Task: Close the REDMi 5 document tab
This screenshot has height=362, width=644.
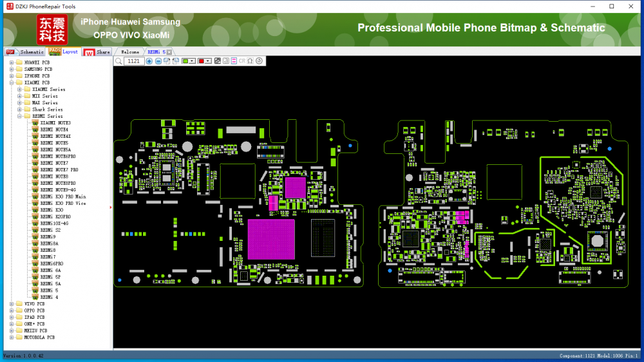Action: [169, 52]
